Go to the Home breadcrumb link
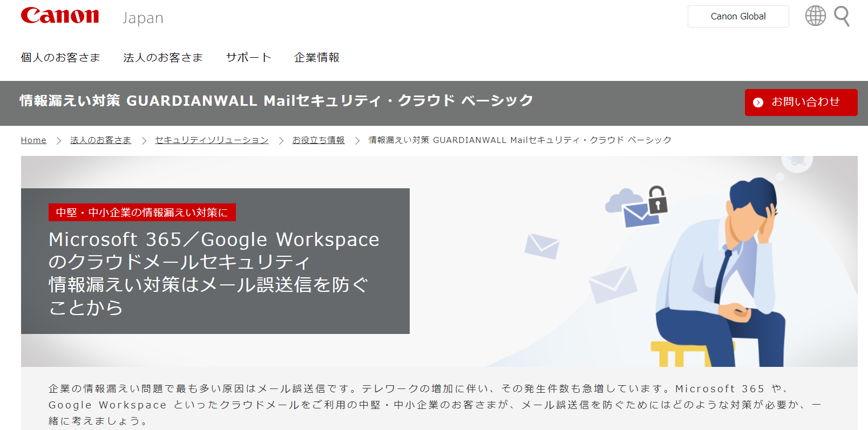This screenshot has height=430, width=868. point(33,140)
